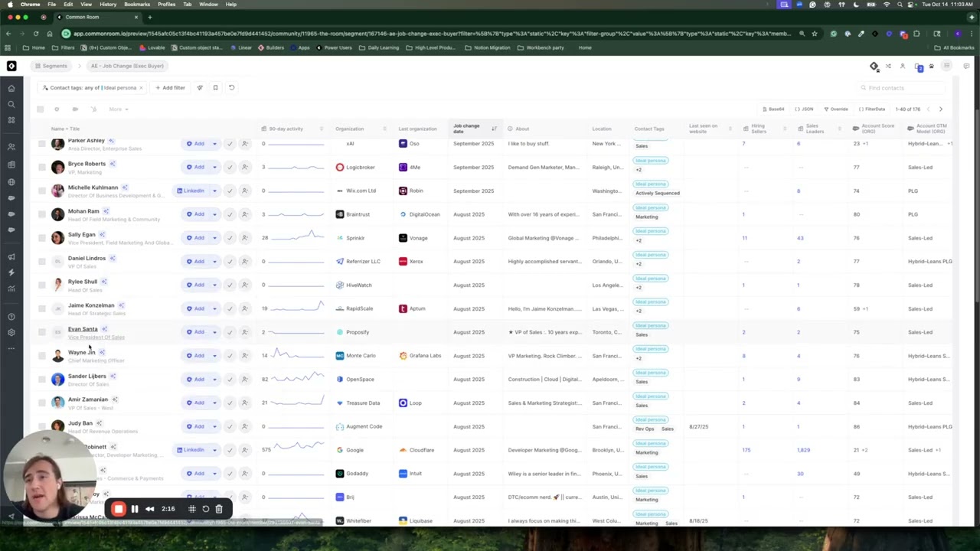The height and width of the screenshot is (551, 980).
Task: Select the checkbox for Jaime Konzelman
Action: point(42,308)
